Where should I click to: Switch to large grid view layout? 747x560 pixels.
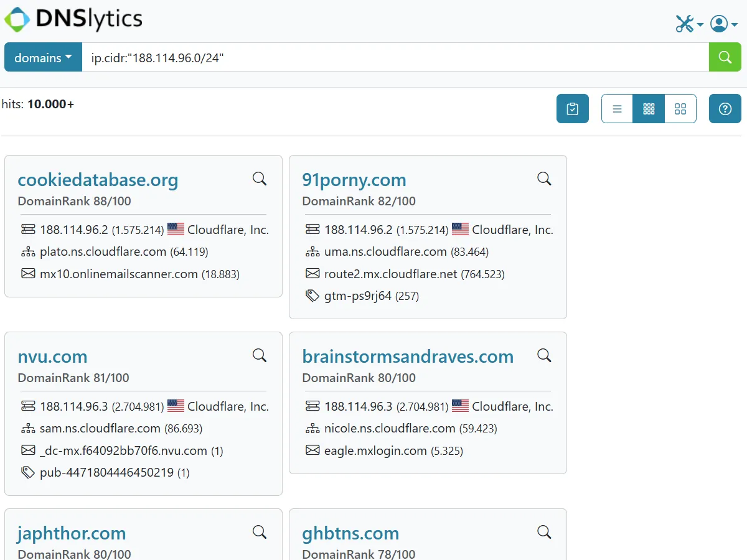[680, 109]
